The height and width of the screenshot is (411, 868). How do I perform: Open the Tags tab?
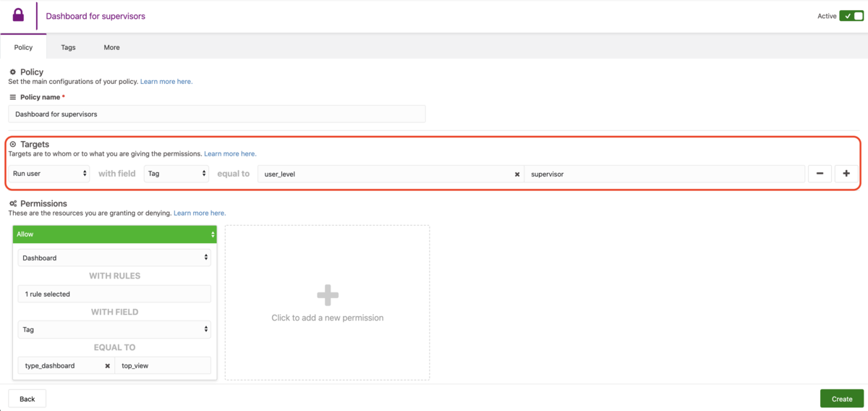[x=68, y=47]
